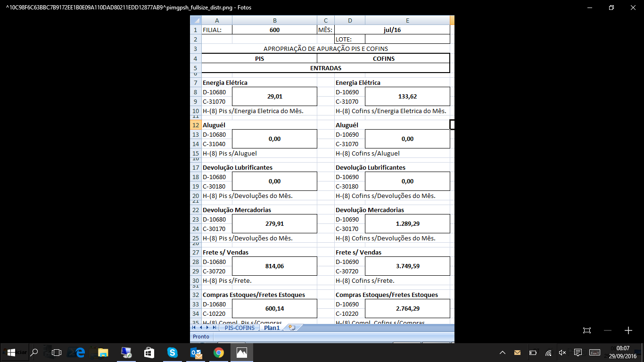This screenshot has width=644, height=362.
Task: Click the value "3.749,59"
Action: coord(407,266)
